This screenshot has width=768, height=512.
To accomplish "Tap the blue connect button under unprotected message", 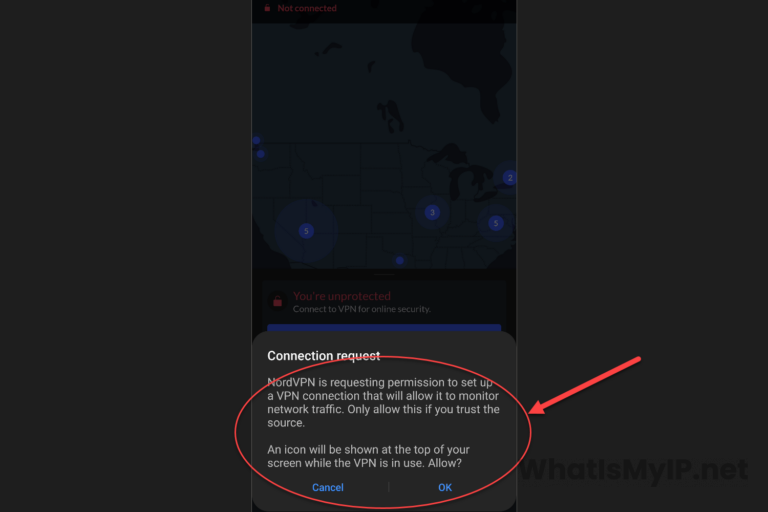I will (x=384, y=327).
